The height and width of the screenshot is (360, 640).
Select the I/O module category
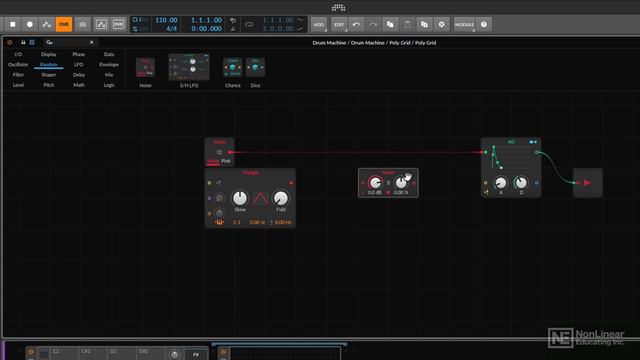click(18, 54)
